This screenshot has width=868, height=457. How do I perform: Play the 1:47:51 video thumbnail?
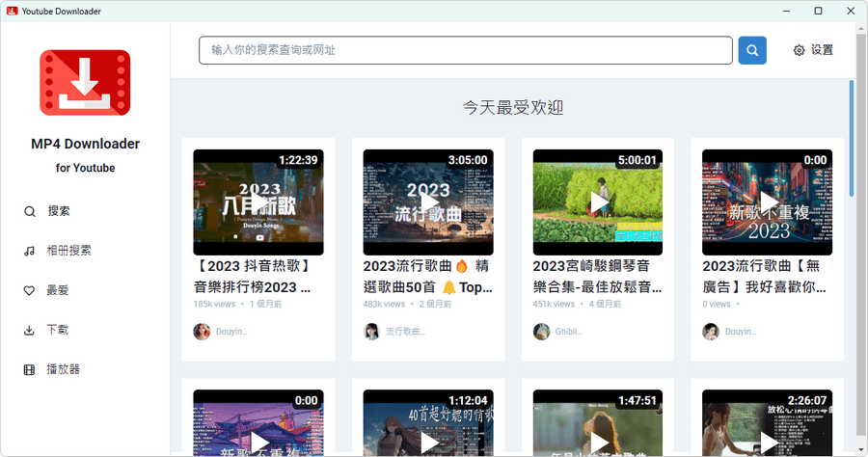click(x=598, y=422)
